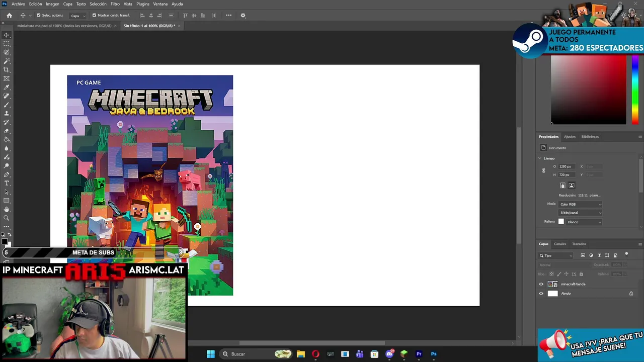This screenshot has height=362, width=644.
Task: Open the options bar three-dots menu
Action: pos(228,15)
